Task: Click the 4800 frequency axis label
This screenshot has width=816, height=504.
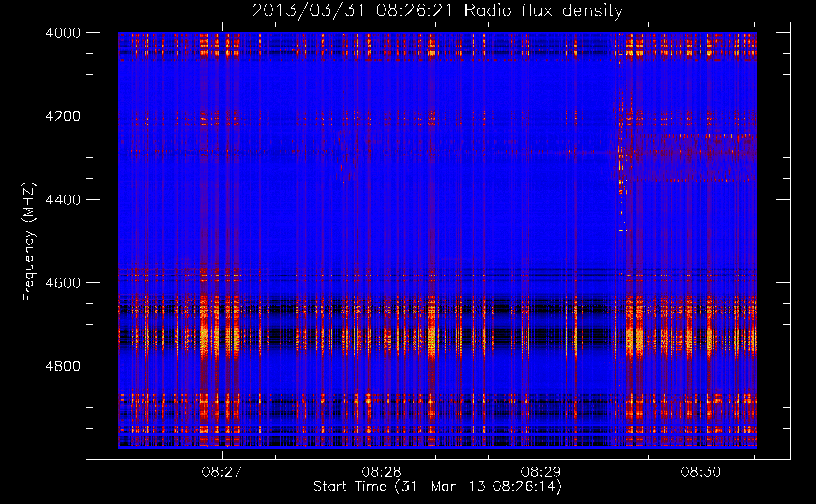Action: point(63,366)
